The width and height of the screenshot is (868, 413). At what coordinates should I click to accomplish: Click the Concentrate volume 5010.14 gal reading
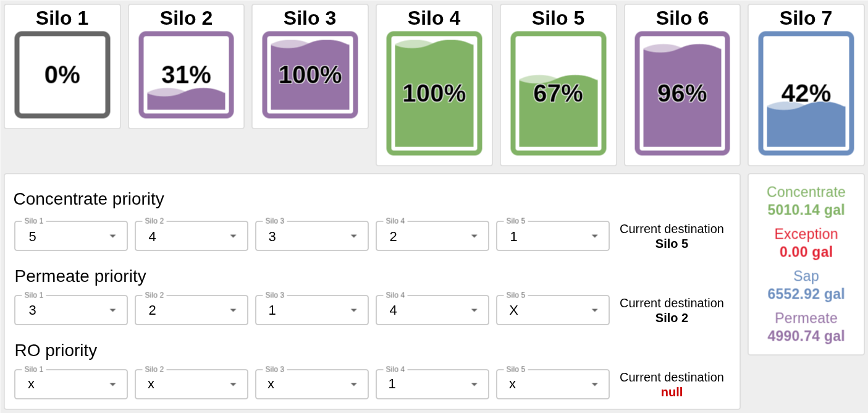(x=806, y=210)
